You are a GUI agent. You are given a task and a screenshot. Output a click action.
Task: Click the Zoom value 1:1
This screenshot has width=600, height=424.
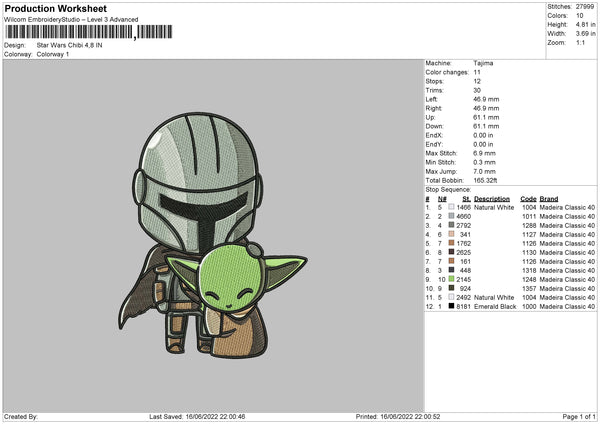pos(580,42)
